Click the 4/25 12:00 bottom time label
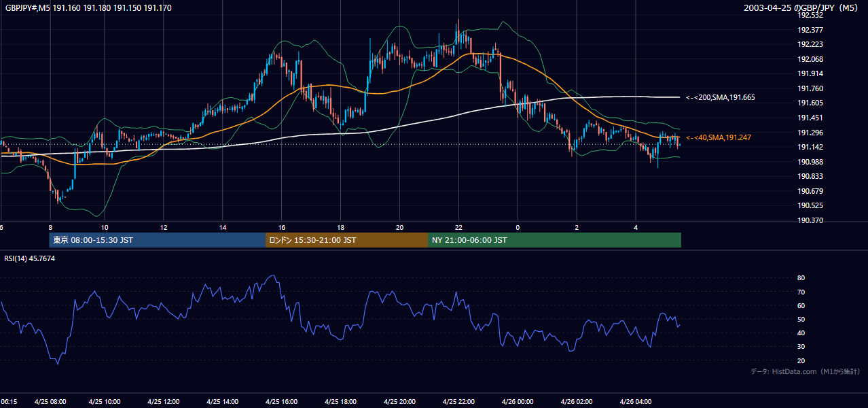868x408 pixels. tap(164, 402)
